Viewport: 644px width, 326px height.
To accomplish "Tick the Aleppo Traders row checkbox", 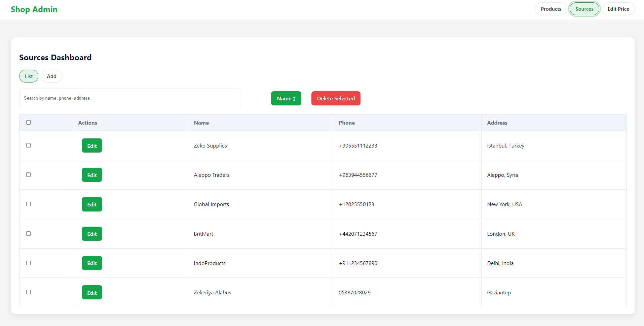I will click(x=29, y=175).
